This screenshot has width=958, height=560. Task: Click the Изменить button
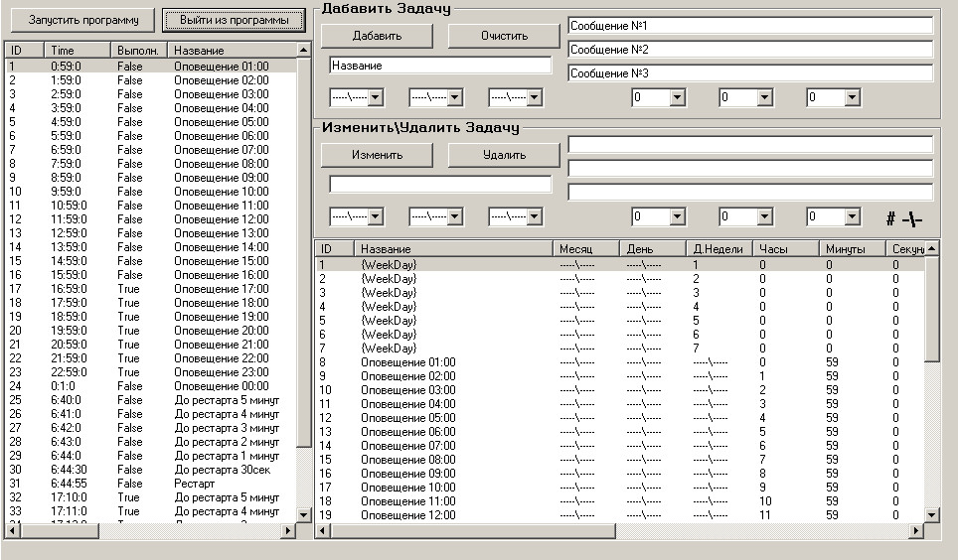click(377, 155)
